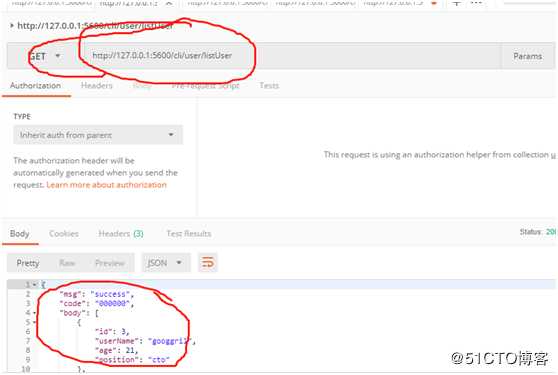Open the GET method dropdown
Screen dimensions: 558x375
44,56
